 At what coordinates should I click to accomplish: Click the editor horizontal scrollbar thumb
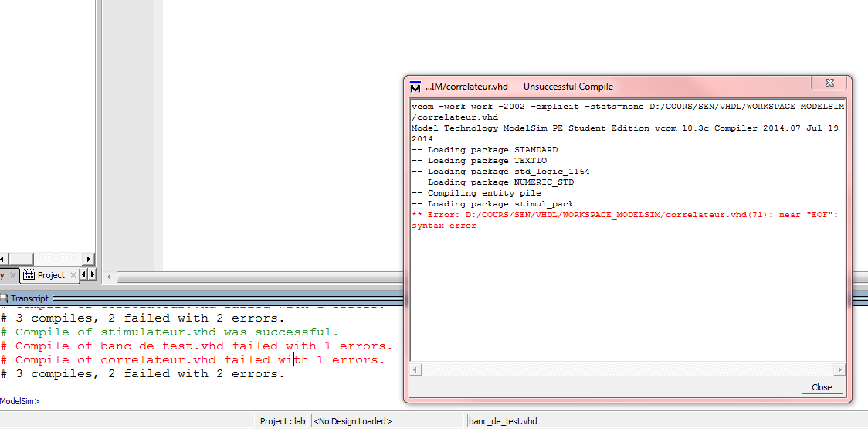click(x=260, y=277)
